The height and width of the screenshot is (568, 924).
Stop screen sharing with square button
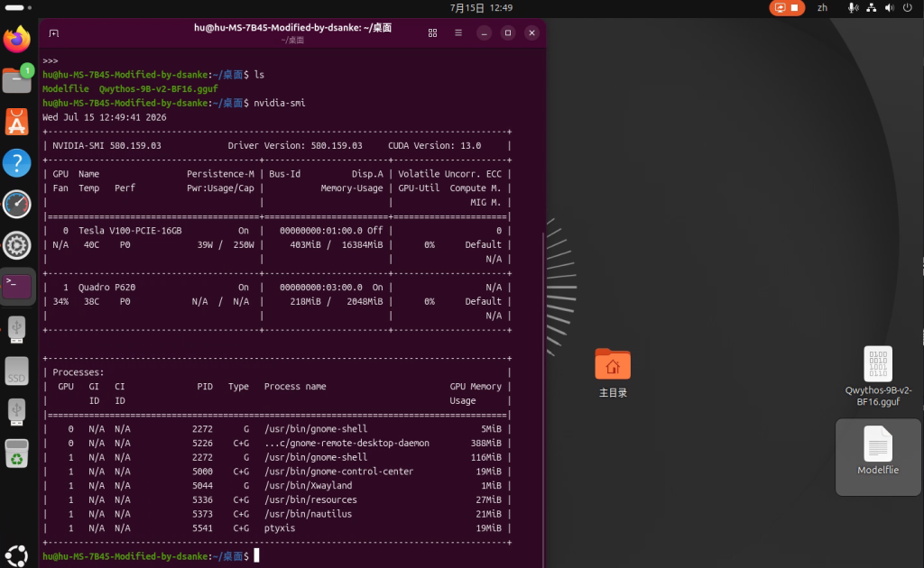794,7
